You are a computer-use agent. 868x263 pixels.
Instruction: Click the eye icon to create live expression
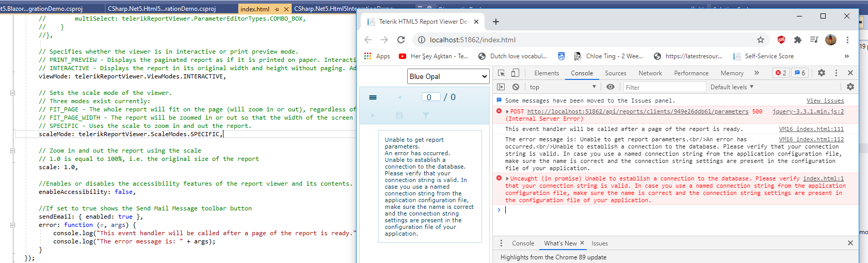pos(610,87)
